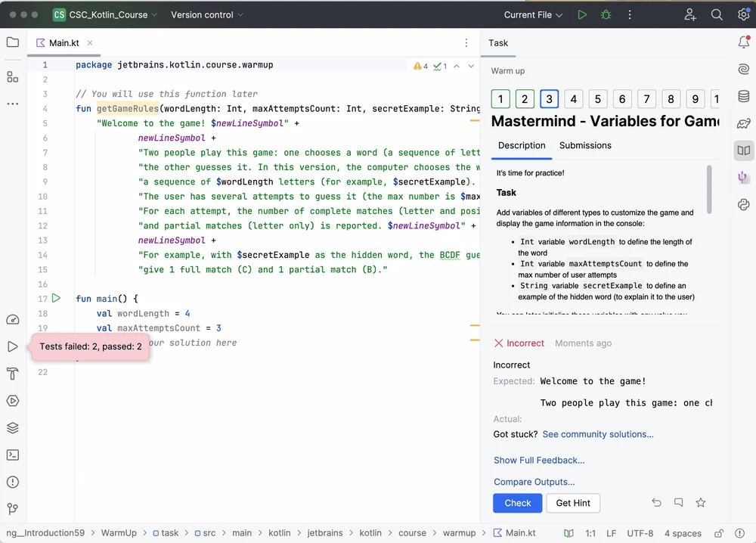This screenshot has height=543, width=756.
Task: Go to task number 4
Action: (573, 99)
